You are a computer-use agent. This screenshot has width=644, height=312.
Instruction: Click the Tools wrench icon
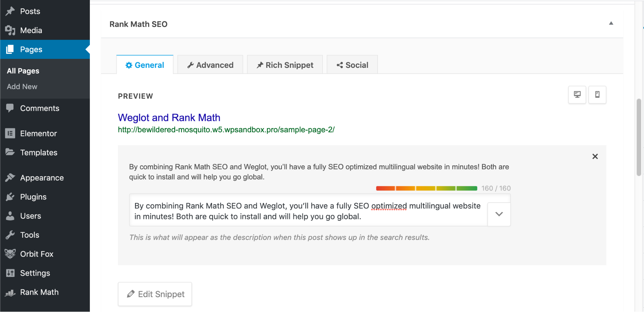[x=10, y=235]
